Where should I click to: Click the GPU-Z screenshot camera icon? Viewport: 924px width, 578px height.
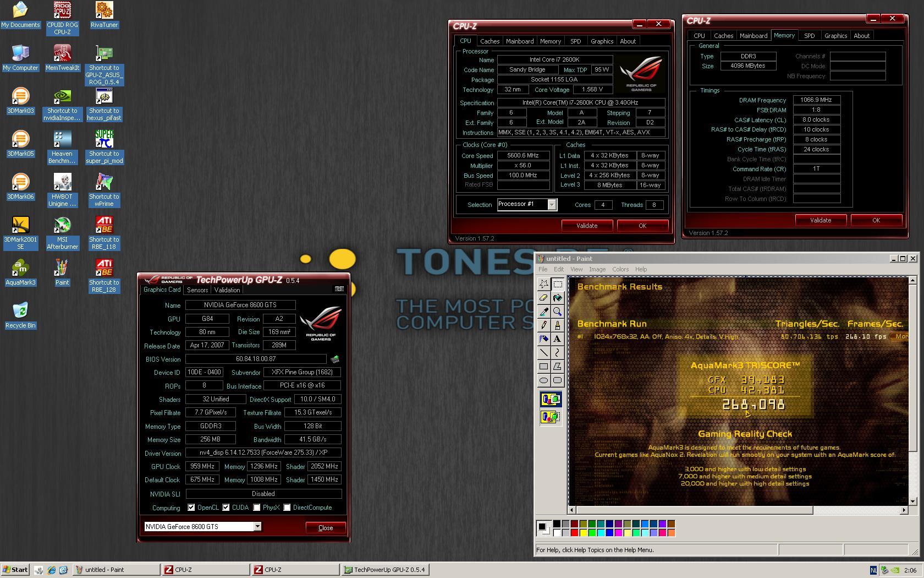339,288
